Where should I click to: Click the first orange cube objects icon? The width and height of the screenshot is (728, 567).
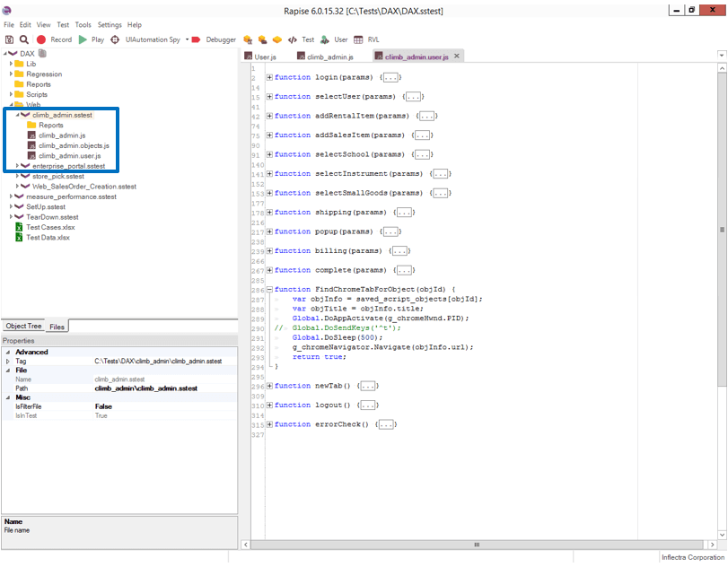pyautogui.click(x=248, y=39)
